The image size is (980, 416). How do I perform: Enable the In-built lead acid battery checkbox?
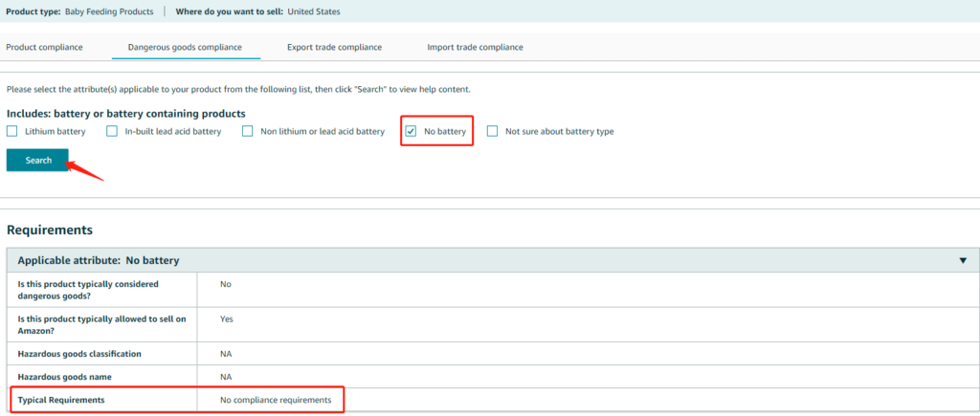click(112, 131)
